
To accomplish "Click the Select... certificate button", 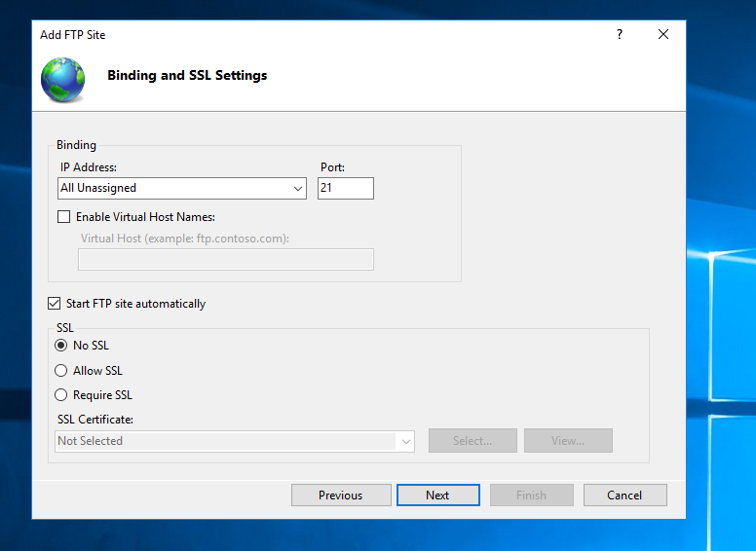I will coord(472,441).
